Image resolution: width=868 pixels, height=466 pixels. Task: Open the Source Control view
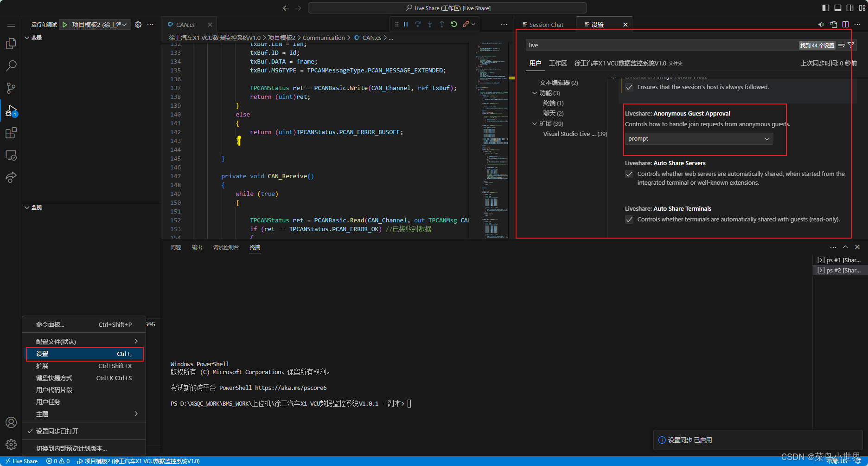(11, 88)
